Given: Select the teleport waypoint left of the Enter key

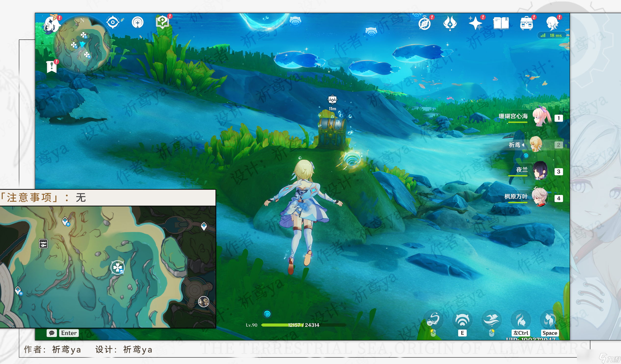Looking at the screenshot, I should [18, 290].
